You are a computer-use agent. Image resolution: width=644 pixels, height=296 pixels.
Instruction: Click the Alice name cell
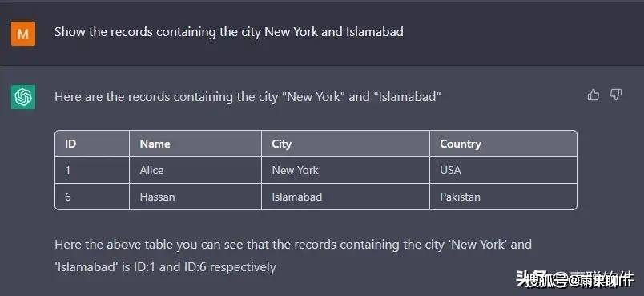coord(195,170)
